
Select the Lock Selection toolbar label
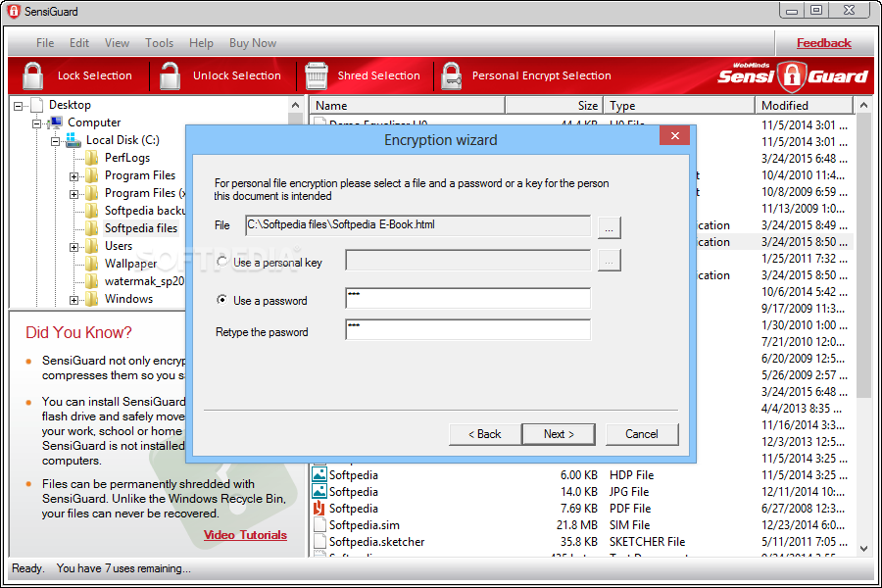point(94,75)
